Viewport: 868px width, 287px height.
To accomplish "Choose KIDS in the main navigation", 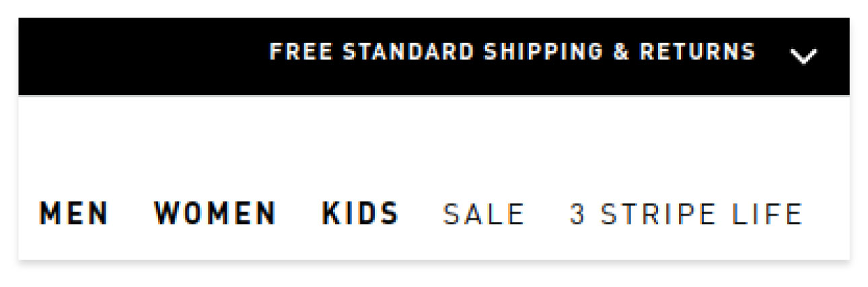I will tap(361, 214).
